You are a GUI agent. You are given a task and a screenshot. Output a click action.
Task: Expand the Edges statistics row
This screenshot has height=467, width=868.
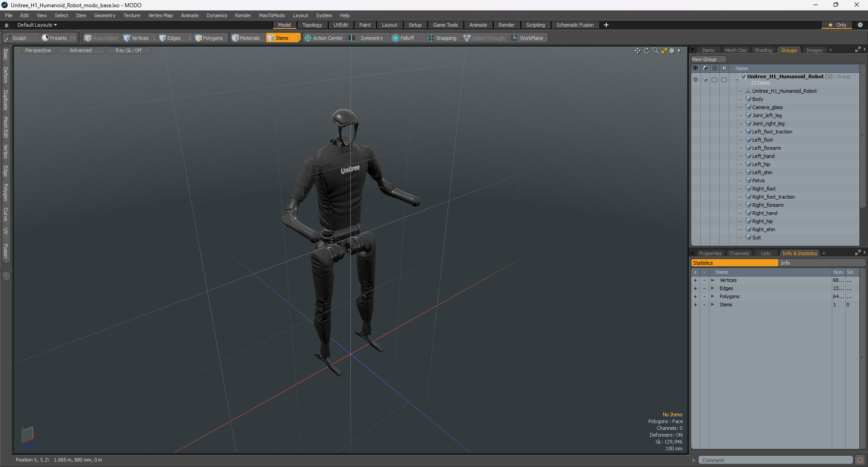pyautogui.click(x=712, y=288)
